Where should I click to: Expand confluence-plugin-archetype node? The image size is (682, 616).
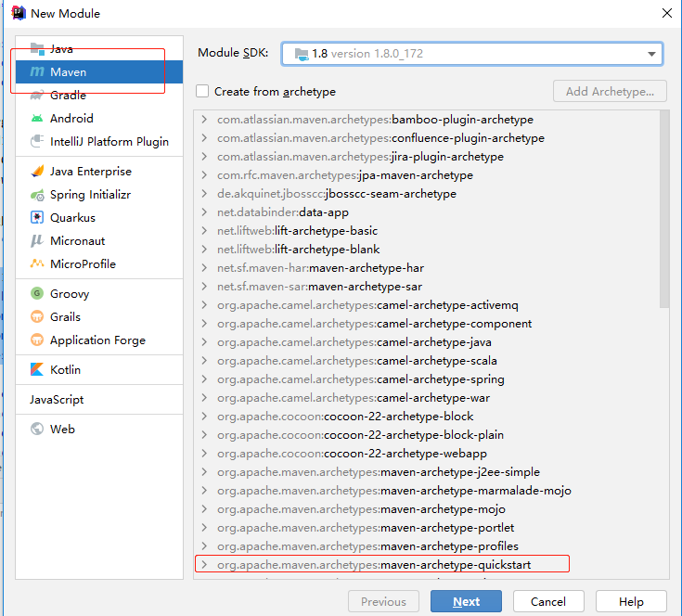point(204,138)
